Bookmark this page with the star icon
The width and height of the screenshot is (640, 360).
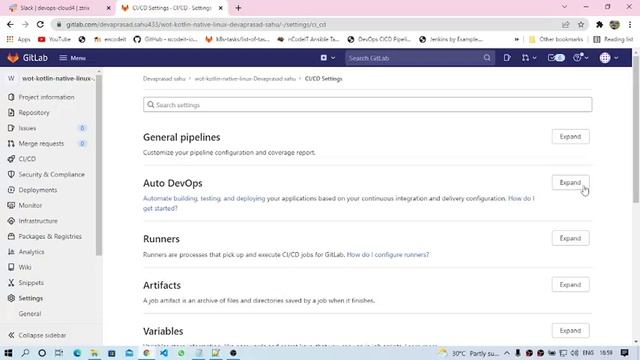581,24
